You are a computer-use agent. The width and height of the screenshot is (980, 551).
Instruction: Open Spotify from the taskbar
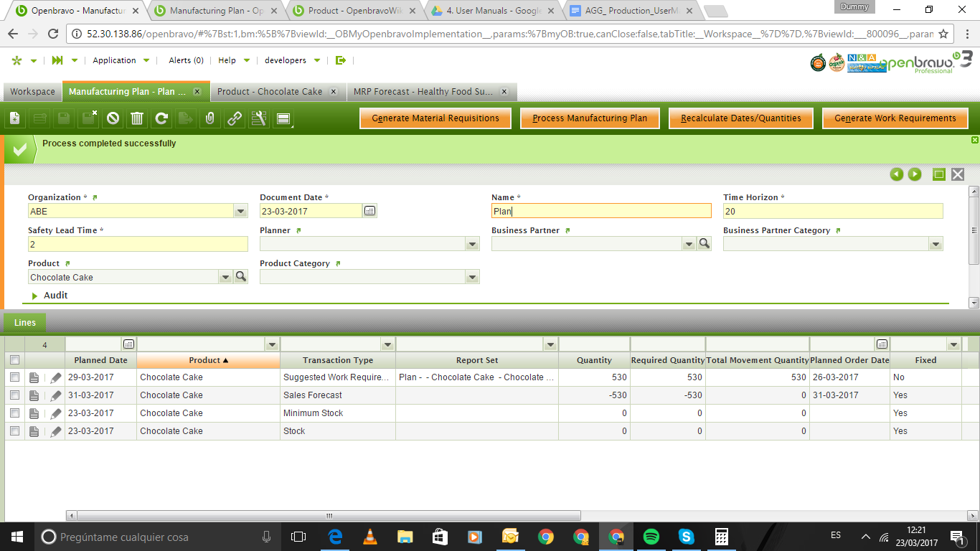click(x=651, y=537)
